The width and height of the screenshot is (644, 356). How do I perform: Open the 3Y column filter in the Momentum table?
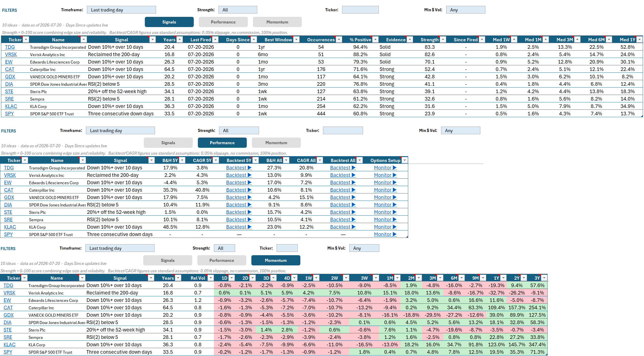pos(544,278)
